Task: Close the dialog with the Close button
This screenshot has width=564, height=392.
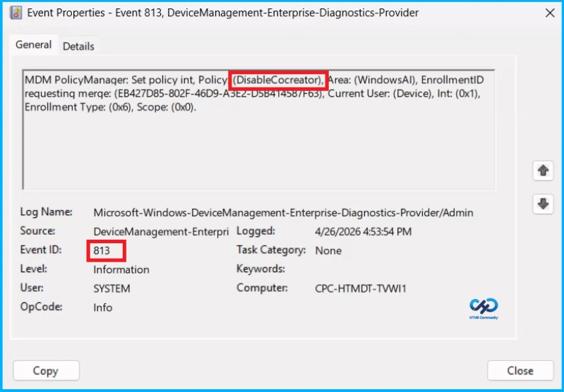Action: (520, 371)
